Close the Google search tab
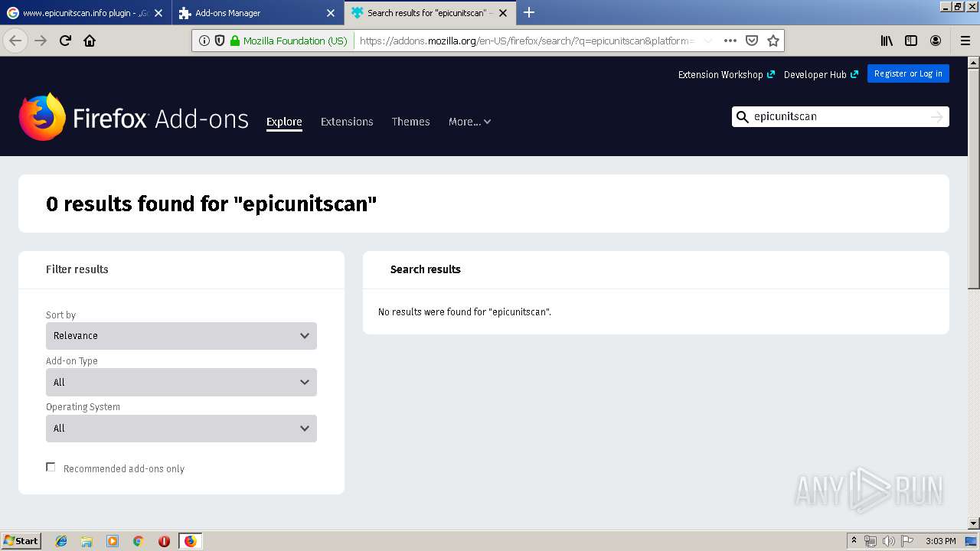 tap(158, 13)
